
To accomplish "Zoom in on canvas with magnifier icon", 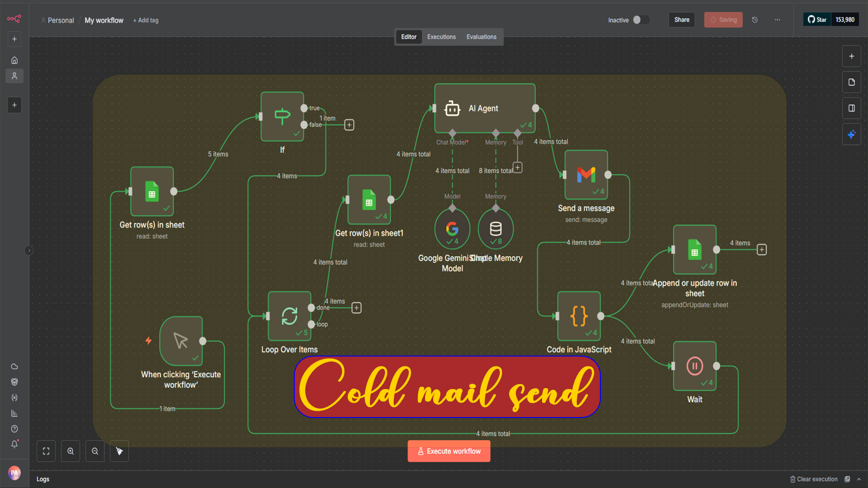I will coord(71,451).
